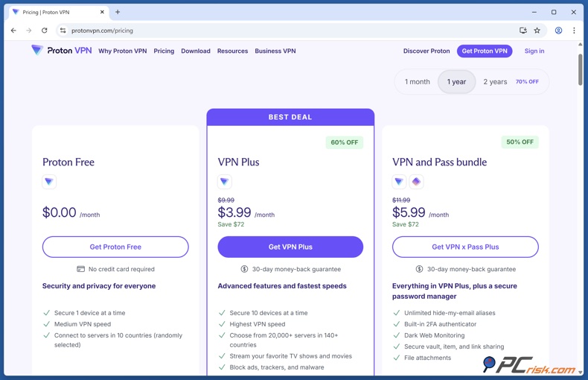Click Get Proton Free button

click(x=115, y=247)
